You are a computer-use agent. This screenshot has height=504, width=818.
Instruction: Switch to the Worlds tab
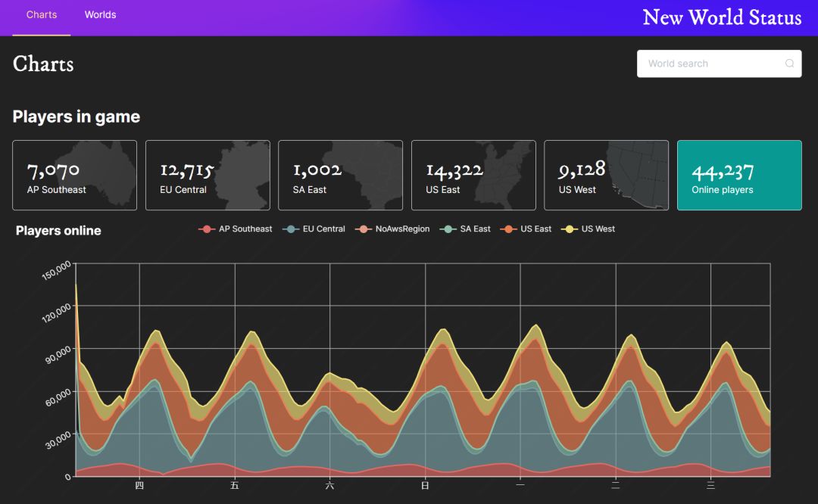[100, 15]
